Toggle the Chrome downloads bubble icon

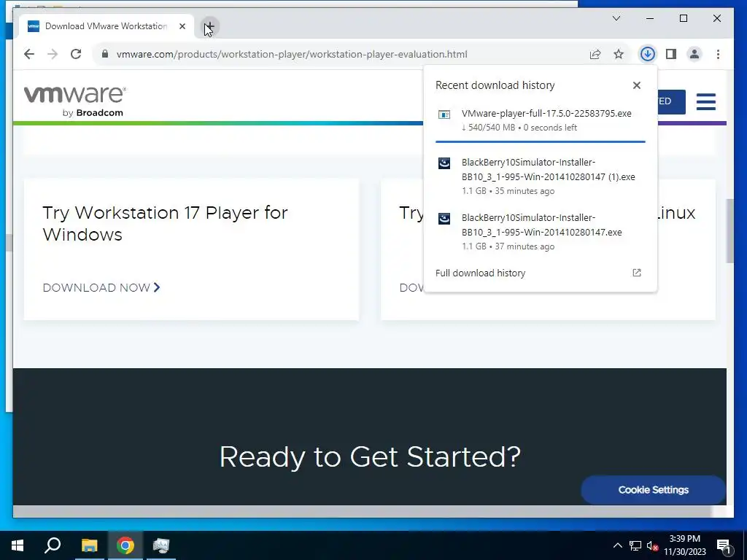(648, 54)
